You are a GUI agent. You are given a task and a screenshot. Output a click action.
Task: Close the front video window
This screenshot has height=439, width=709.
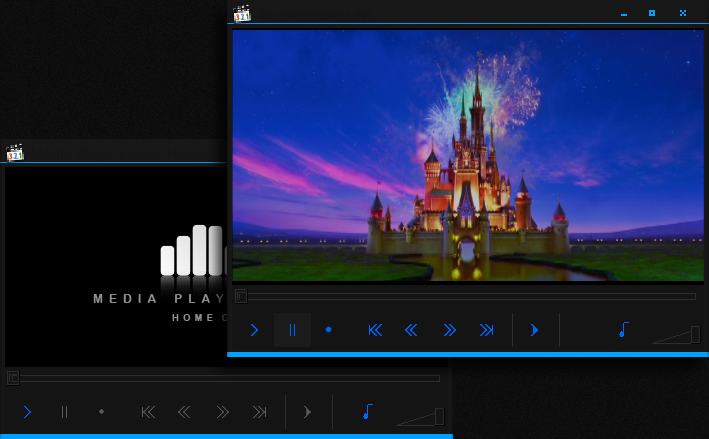[x=683, y=13]
